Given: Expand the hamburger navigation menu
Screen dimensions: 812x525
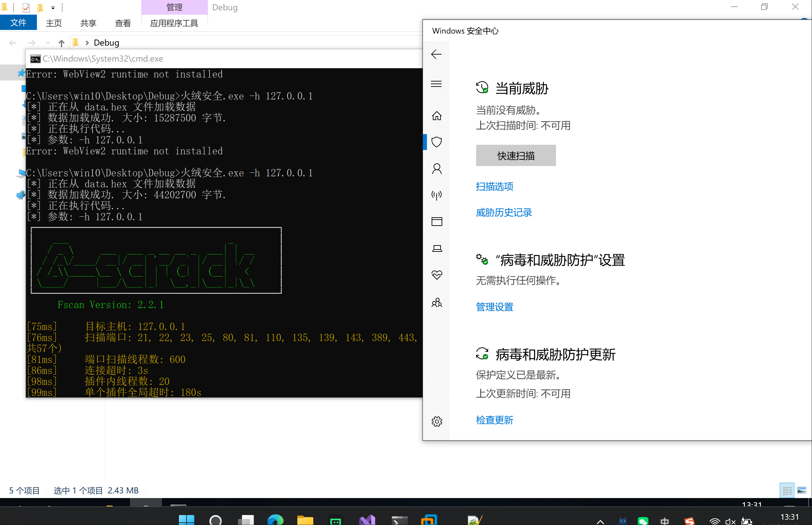Looking at the screenshot, I should point(436,84).
